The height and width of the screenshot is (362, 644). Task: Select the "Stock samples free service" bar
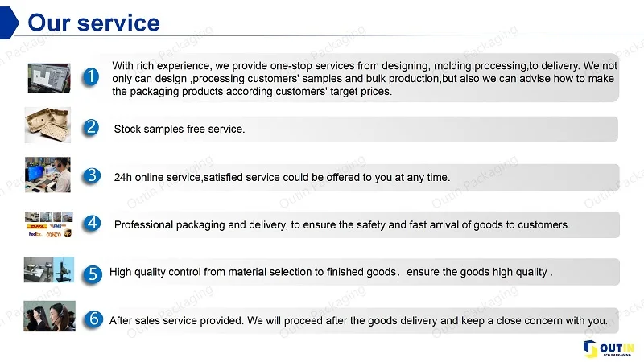pyautogui.click(x=362, y=129)
